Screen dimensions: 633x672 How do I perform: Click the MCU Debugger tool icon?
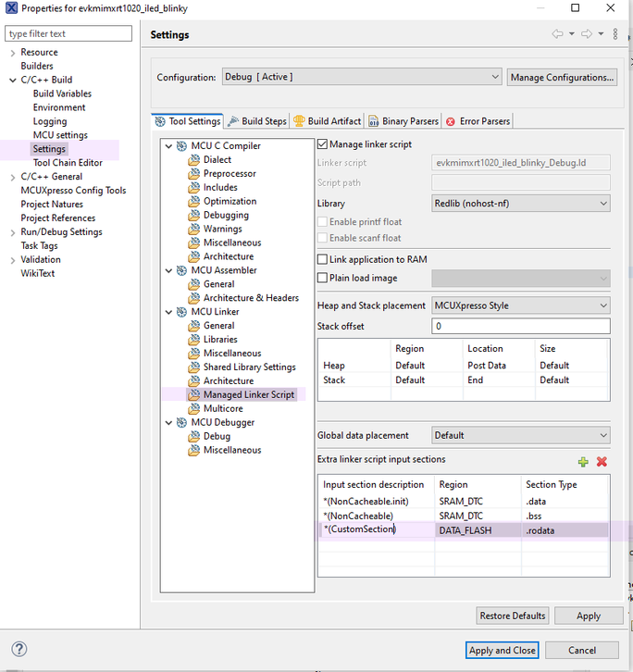(181, 423)
